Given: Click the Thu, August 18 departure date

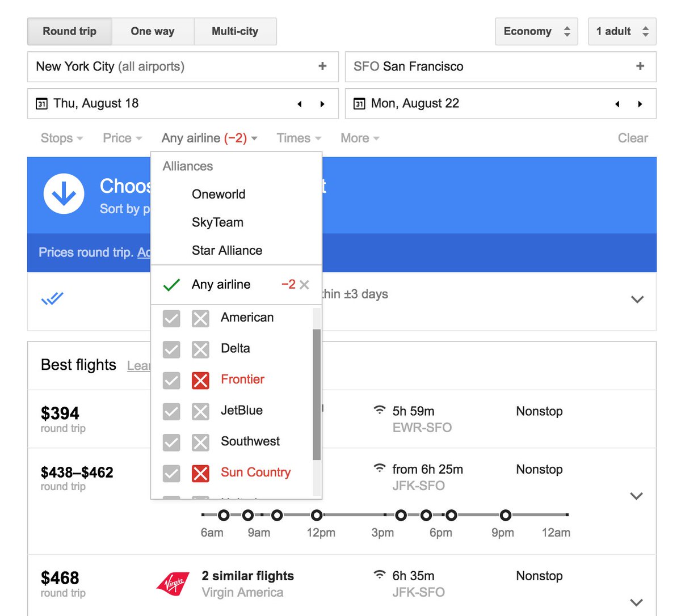Looking at the screenshot, I should coord(96,103).
